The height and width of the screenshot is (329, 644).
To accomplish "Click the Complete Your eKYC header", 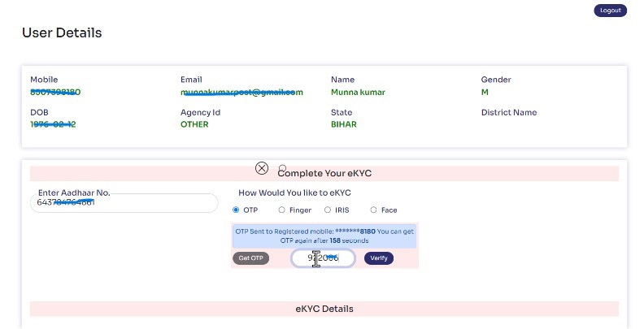I will [324, 174].
